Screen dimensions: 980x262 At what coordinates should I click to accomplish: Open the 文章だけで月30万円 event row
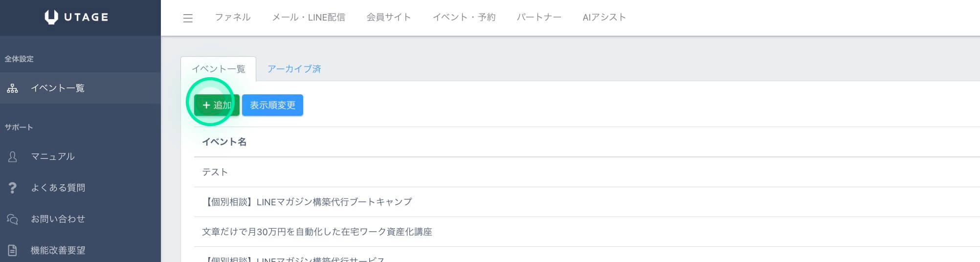[587, 232]
